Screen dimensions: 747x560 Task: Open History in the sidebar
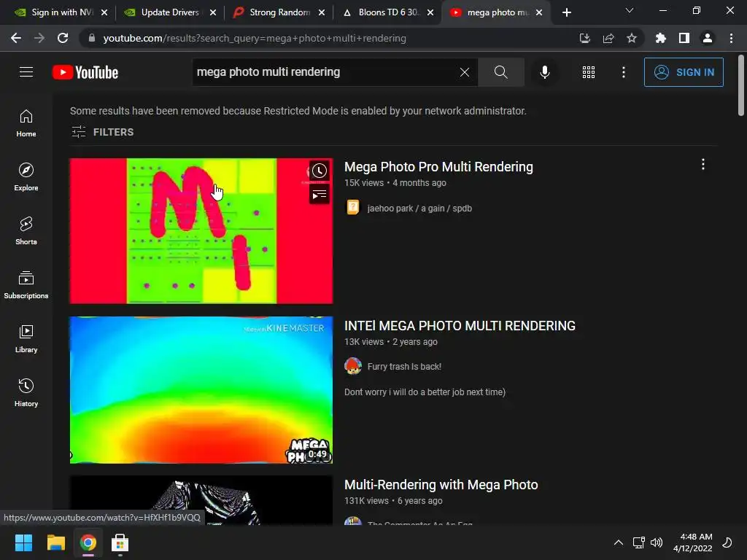26,392
